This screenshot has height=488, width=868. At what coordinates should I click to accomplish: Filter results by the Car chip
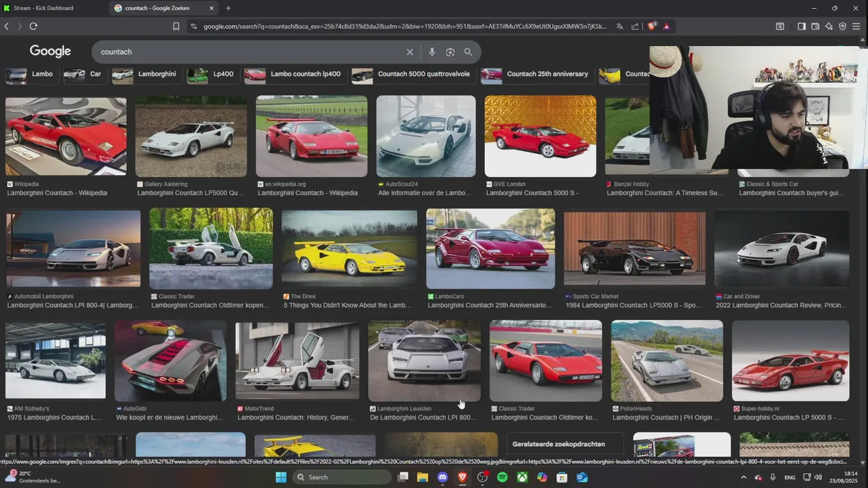coord(83,74)
